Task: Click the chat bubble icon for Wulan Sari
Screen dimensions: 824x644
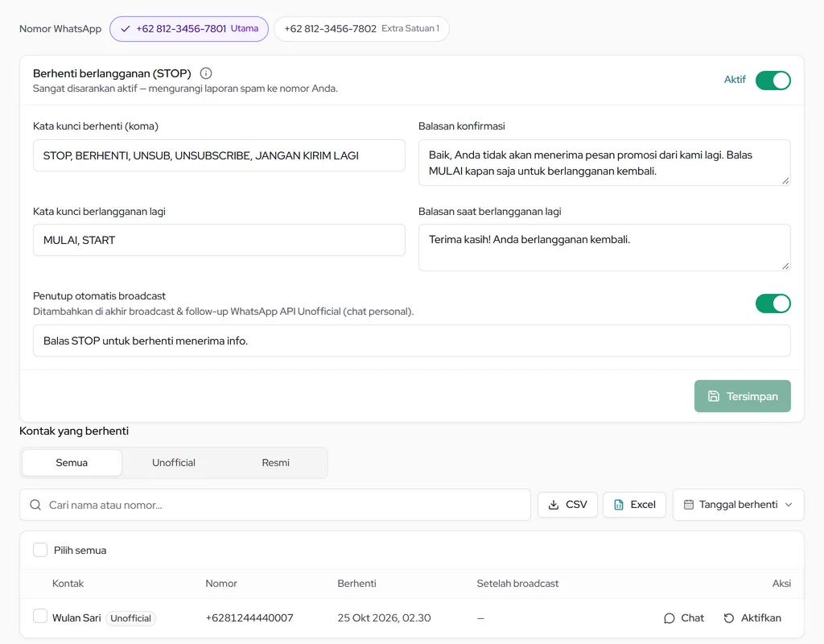Action: tap(669, 618)
